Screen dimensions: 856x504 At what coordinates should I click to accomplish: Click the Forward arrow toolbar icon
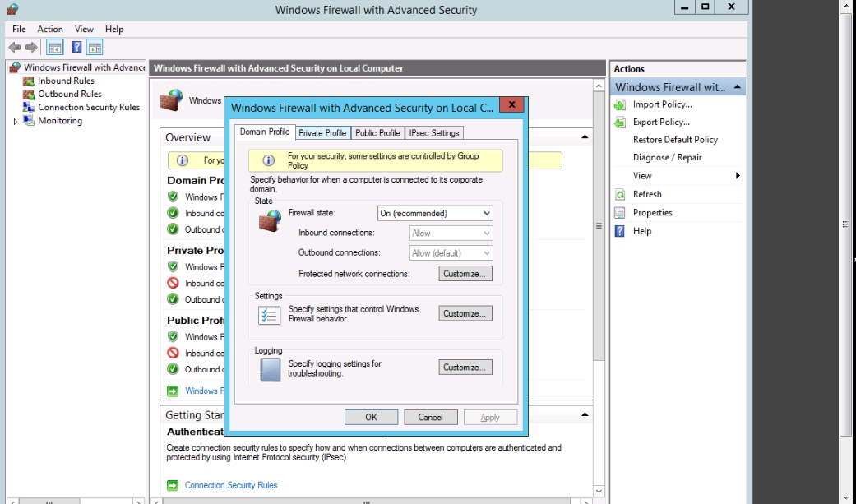31,48
